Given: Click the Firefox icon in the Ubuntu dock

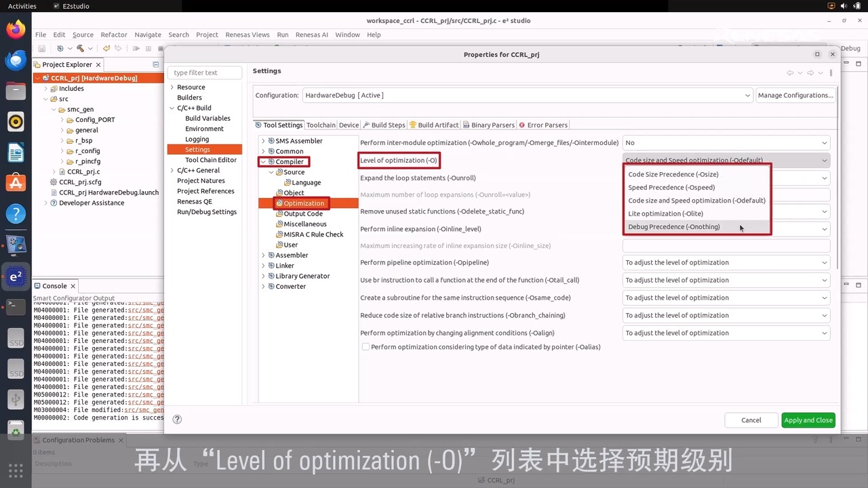Looking at the screenshot, I should coord(15,30).
